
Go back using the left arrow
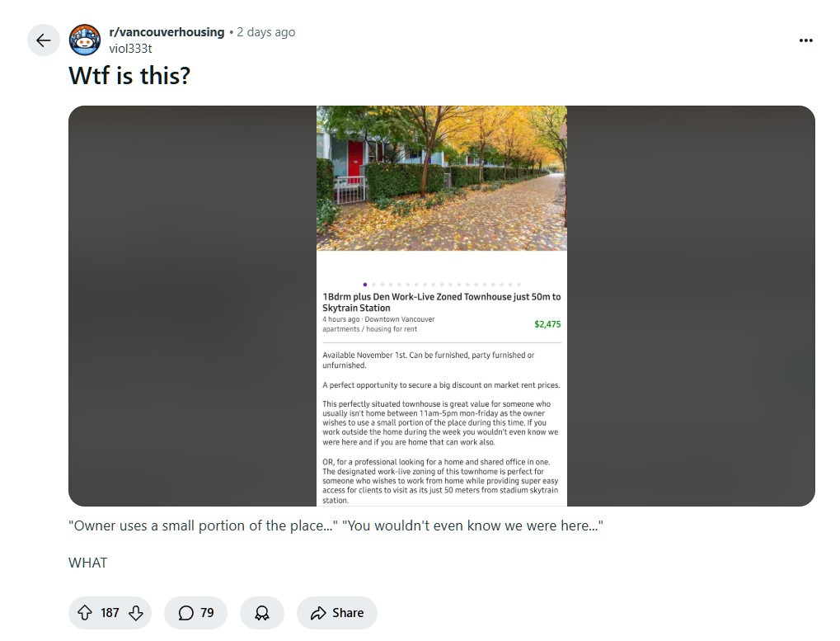43,40
